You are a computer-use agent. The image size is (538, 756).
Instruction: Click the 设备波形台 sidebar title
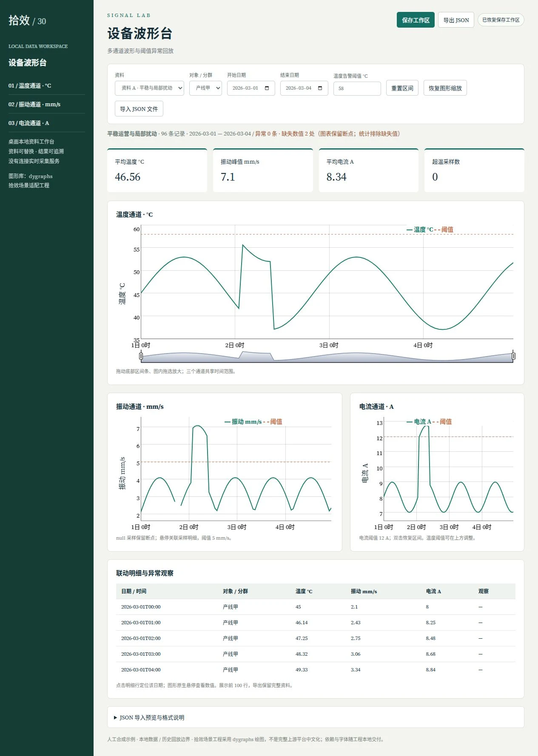click(x=28, y=62)
